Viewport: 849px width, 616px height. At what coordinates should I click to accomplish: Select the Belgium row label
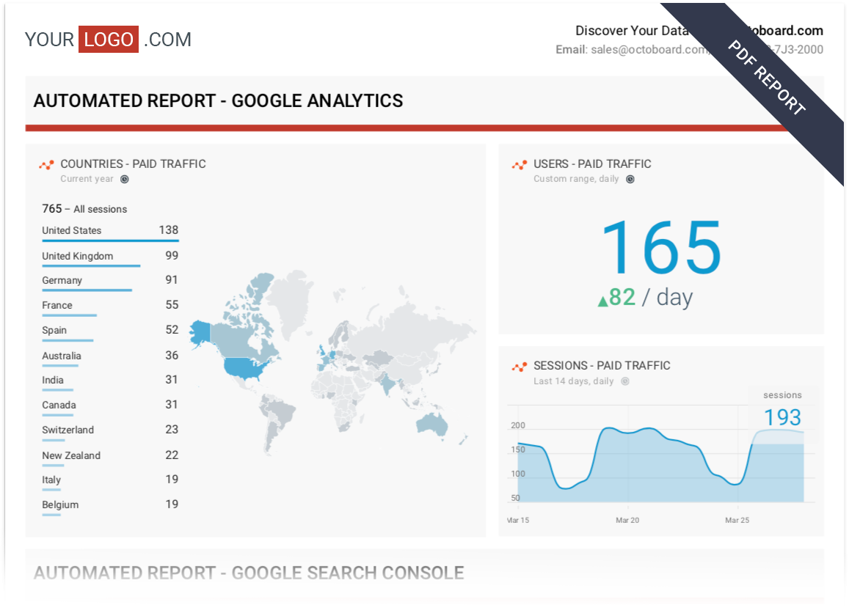tap(60, 505)
